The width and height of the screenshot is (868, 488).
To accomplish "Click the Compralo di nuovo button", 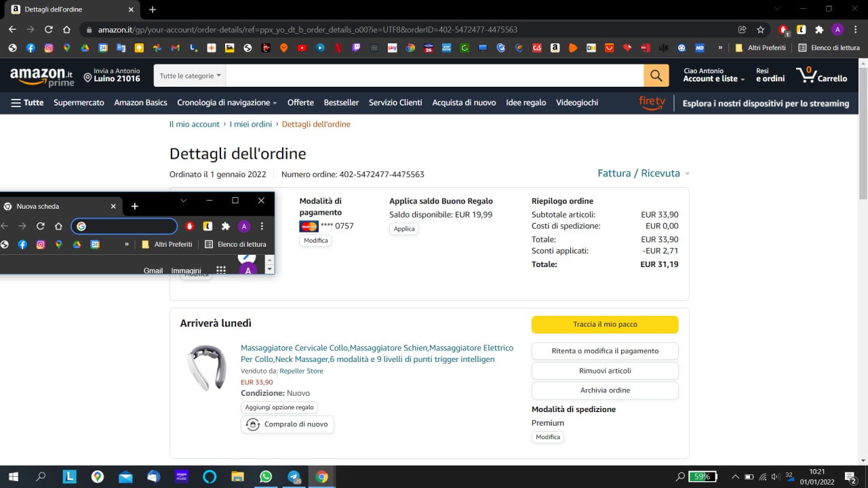I will coord(288,424).
